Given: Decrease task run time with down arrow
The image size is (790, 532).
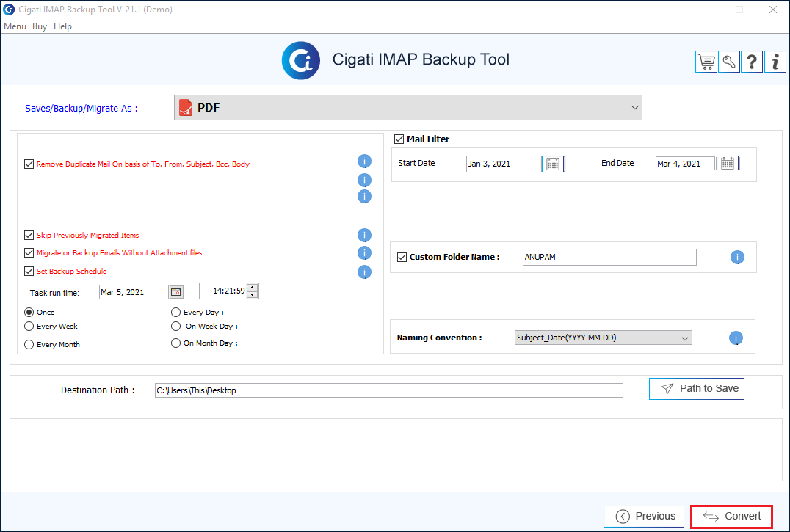Looking at the screenshot, I should pos(253,295).
